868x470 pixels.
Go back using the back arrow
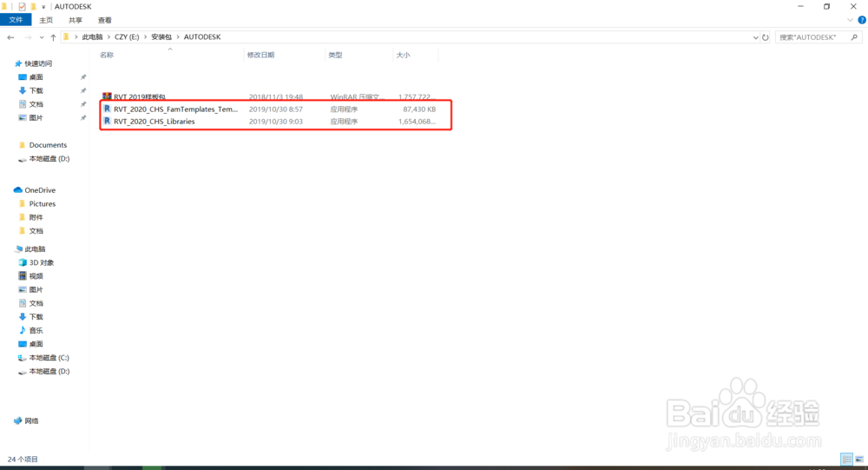click(x=10, y=37)
